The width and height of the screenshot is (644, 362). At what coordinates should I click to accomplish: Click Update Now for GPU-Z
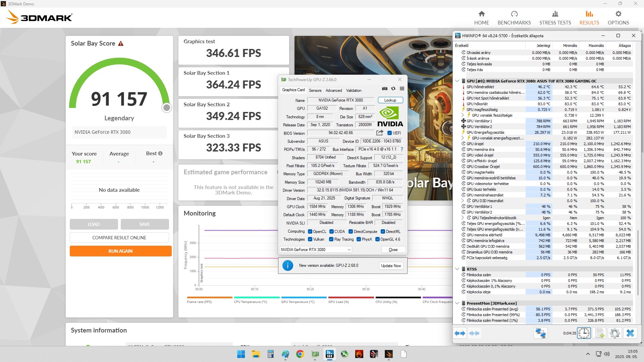point(391,266)
